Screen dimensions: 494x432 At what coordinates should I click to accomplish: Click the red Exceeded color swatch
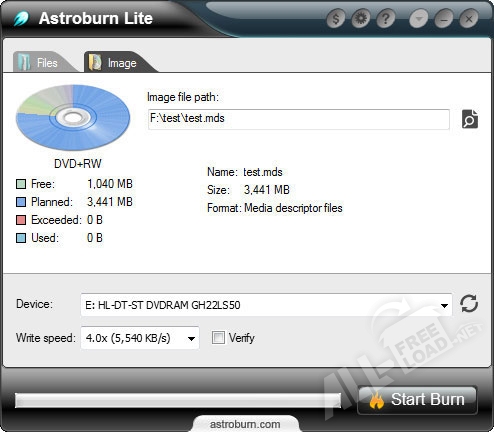coord(21,220)
